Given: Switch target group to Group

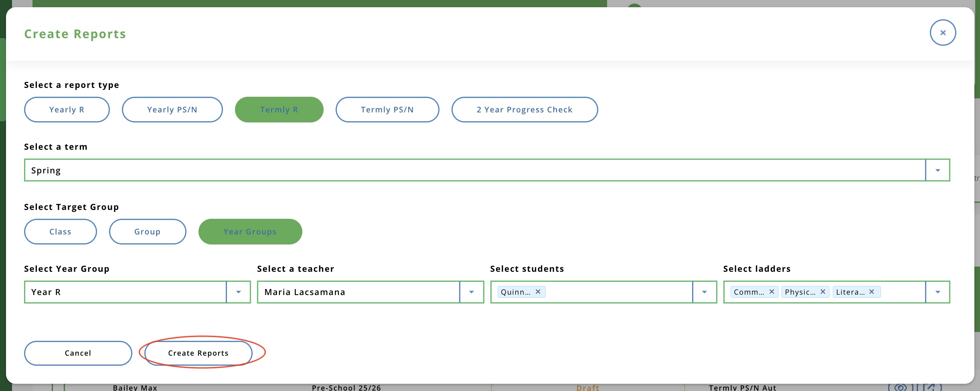Looking at the screenshot, I should [147, 232].
